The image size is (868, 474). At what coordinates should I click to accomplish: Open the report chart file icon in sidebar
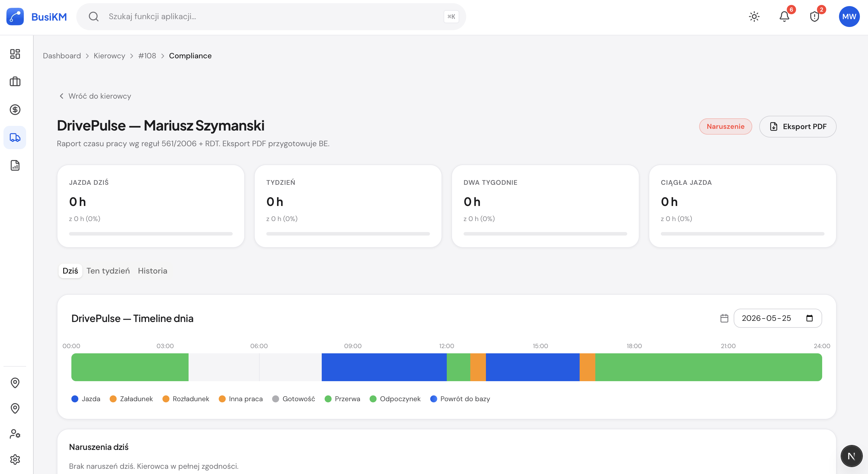tap(15, 165)
